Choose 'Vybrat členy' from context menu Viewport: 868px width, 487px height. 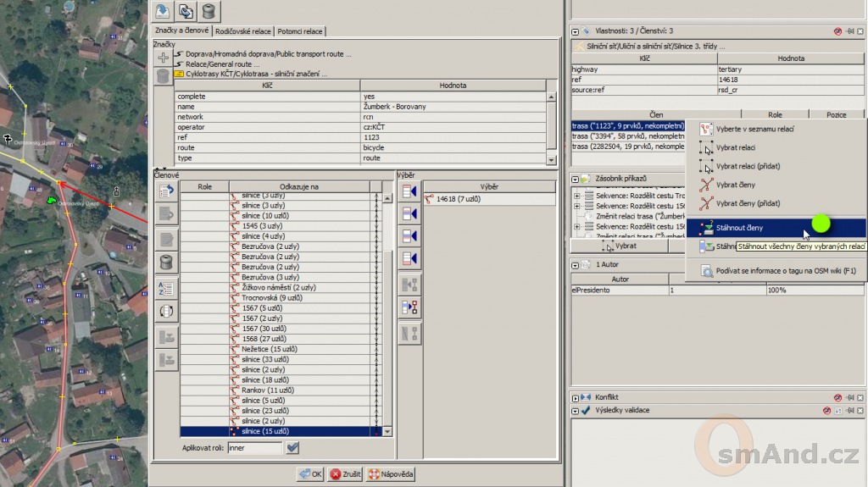[x=775, y=185]
